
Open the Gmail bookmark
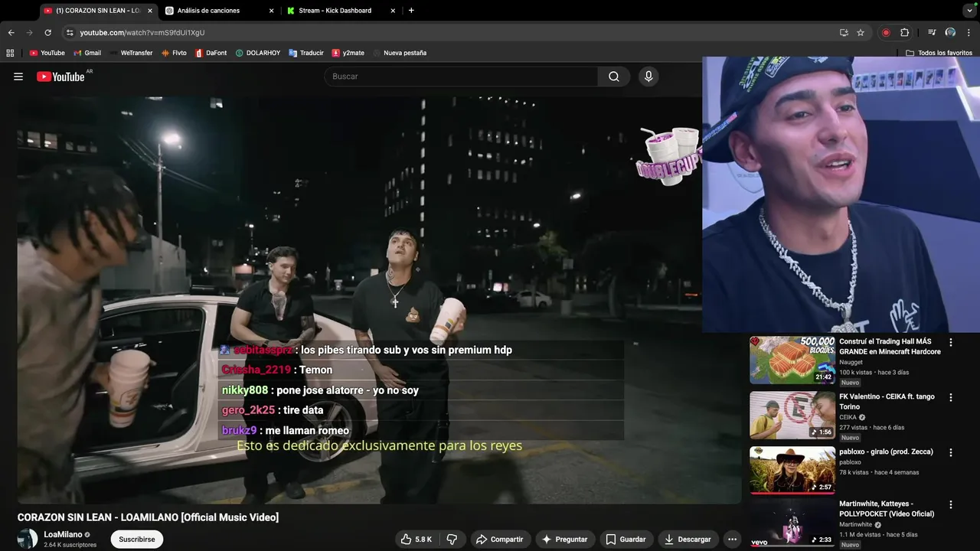tap(87, 53)
